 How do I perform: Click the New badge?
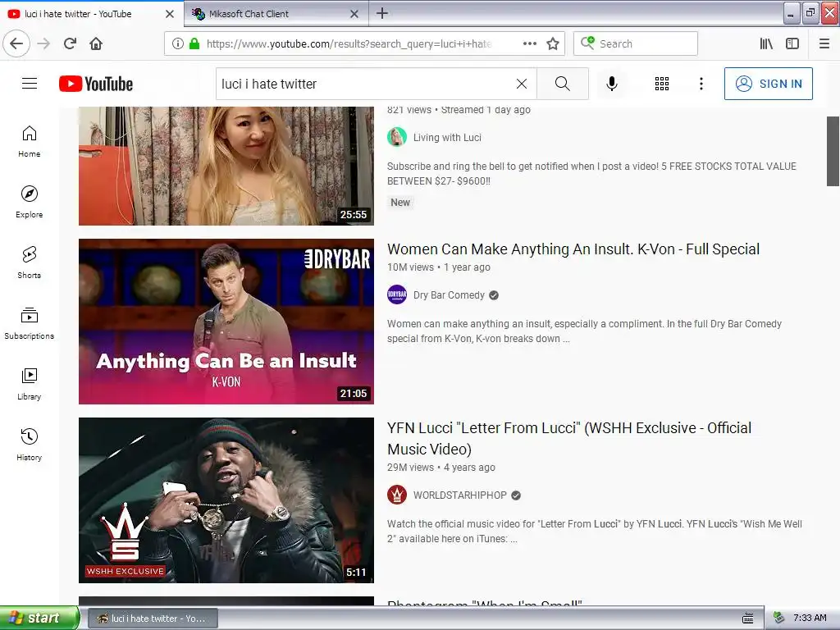click(400, 203)
